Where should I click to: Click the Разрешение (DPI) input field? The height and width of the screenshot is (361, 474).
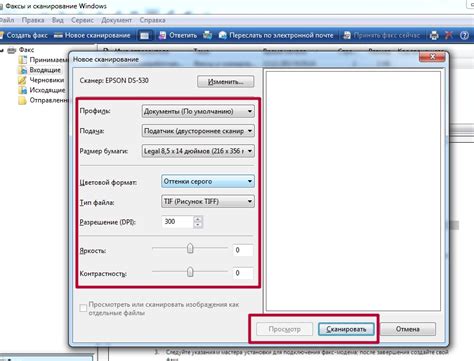coord(178,222)
